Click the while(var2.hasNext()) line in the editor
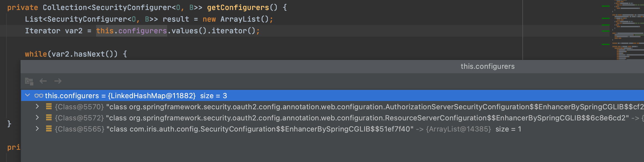The width and height of the screenshot is (644, 162). pyautogui.click(x=75, y=54)
